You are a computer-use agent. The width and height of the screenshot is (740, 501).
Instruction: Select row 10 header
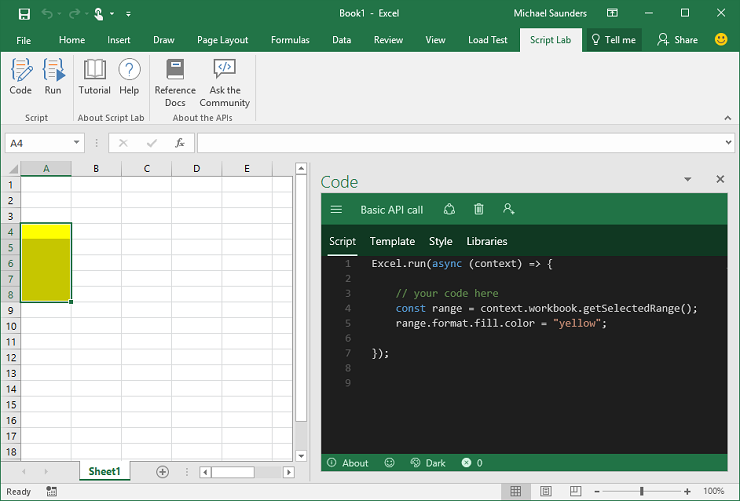[x=11, y=326]
